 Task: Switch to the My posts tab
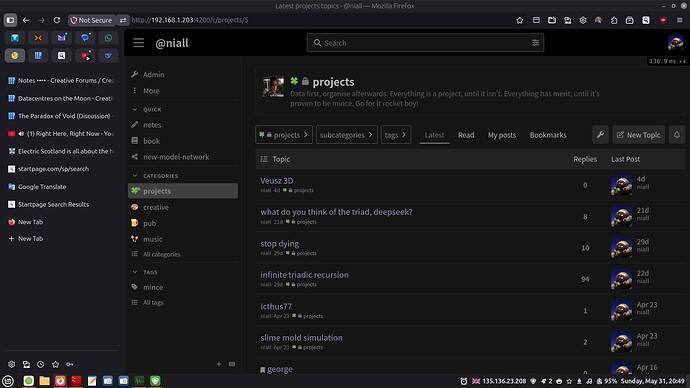coord(502,135)
